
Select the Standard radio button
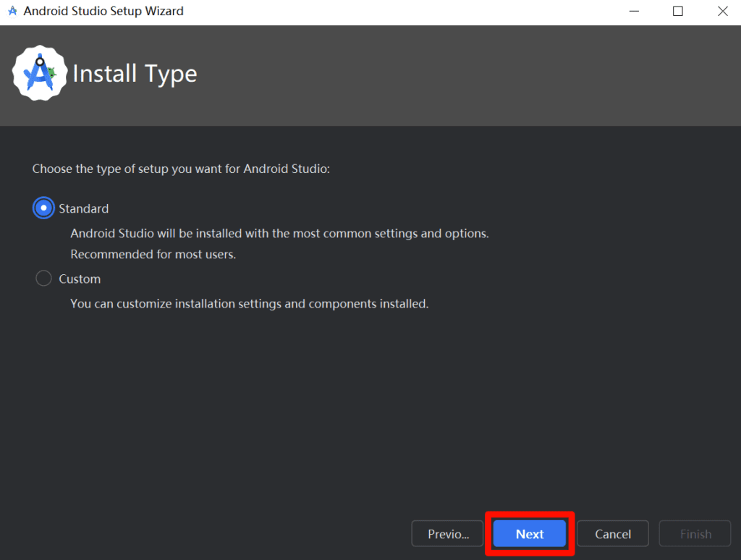[44, 208]
